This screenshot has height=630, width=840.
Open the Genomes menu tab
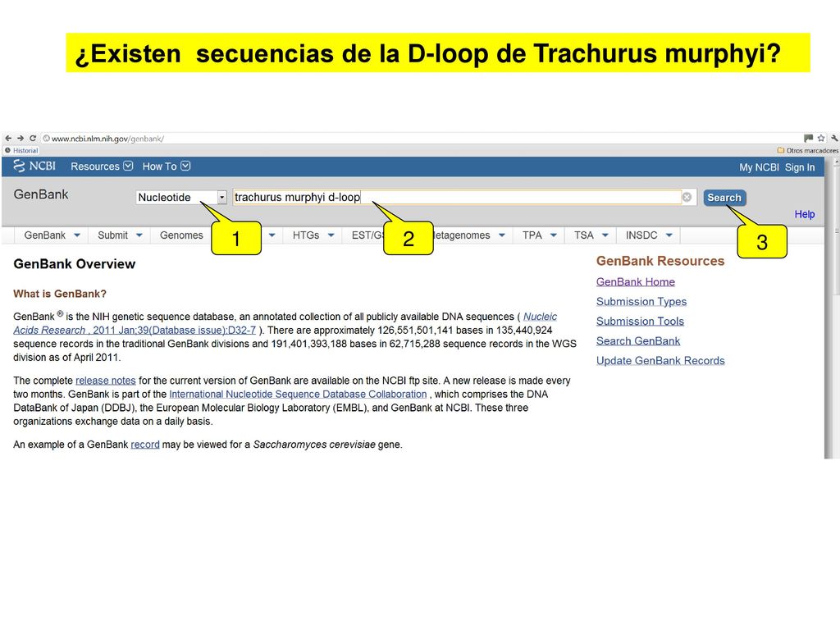(x=181, y=235)
